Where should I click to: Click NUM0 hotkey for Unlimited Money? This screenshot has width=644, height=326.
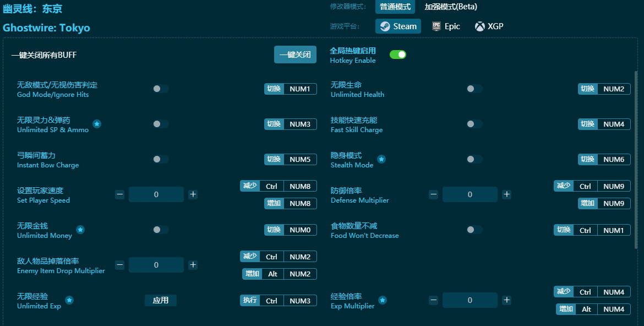pos(291,230)
